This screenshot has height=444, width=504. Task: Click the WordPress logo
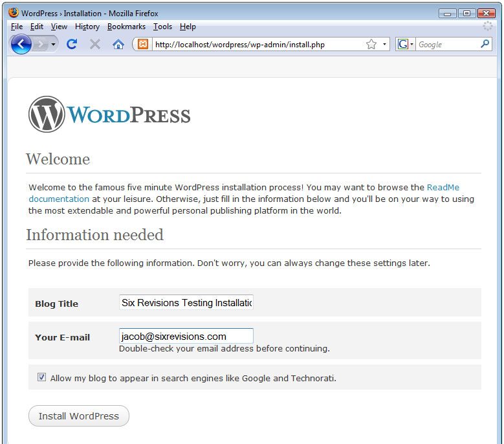point(109,114)
